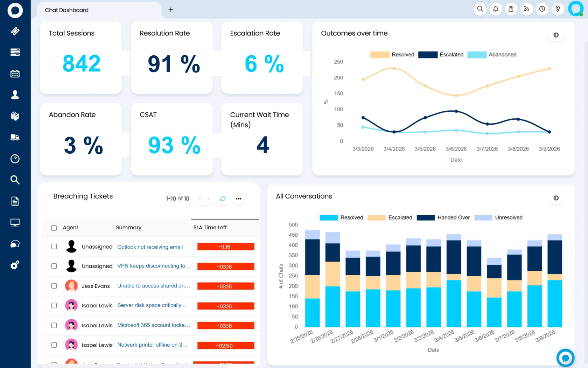
Task: Open the help question mark icon
Action: pyautogui.click(x=558, y=9)
